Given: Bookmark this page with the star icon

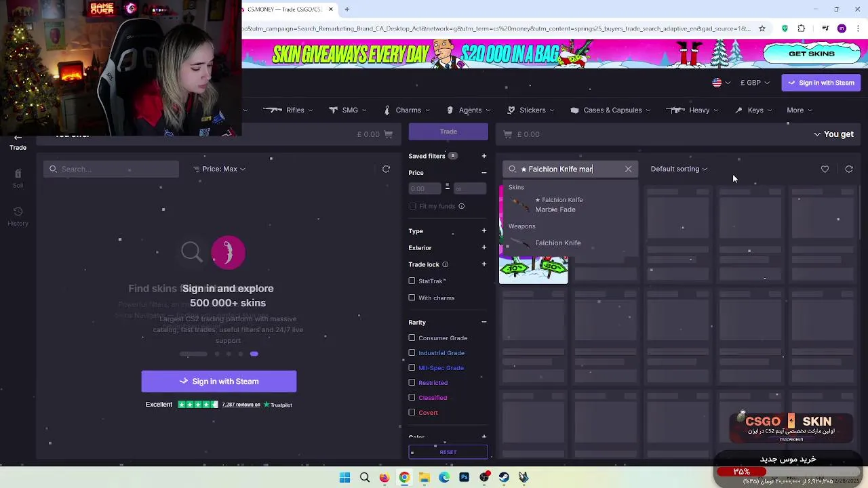Looking at the screenshot, I should (762, 28).
